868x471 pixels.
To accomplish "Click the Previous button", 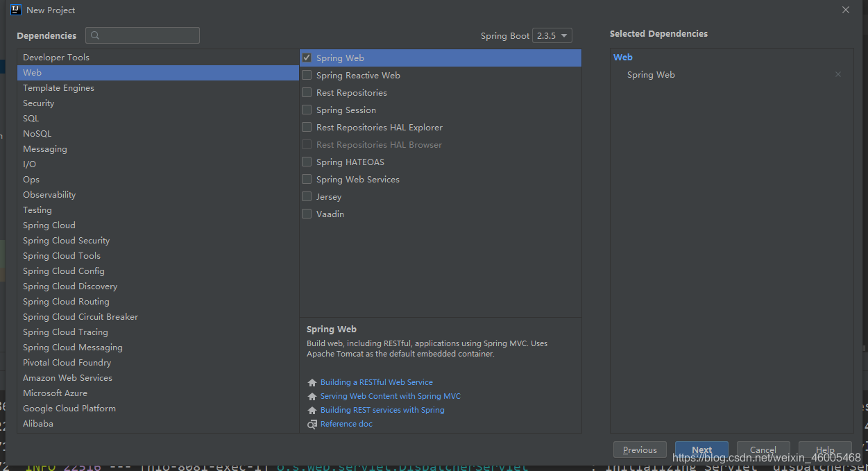I will (x=640, y=449).
